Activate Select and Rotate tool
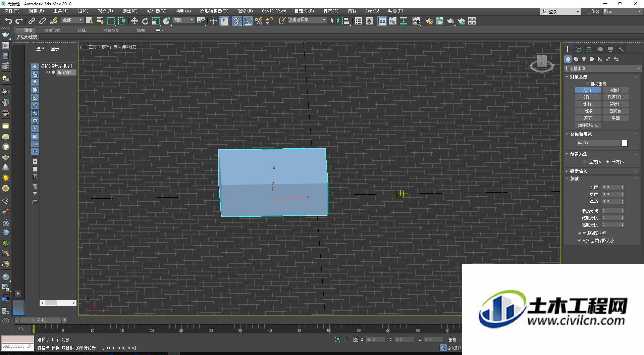The height and width of the screenshot is (355, 644). coord(145,21)
